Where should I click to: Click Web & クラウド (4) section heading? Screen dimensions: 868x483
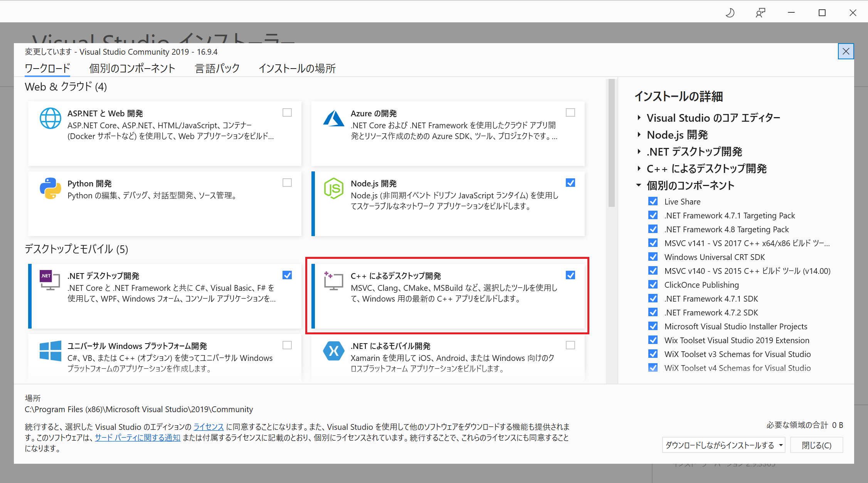point(66,87)
